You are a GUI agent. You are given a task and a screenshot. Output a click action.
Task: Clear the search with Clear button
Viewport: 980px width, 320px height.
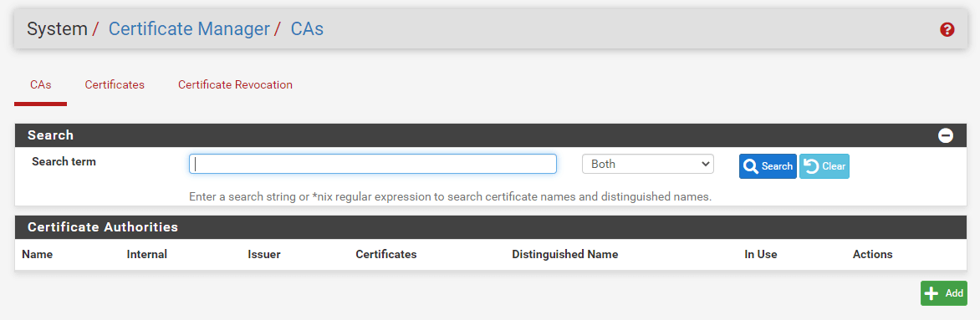(824, 166)
